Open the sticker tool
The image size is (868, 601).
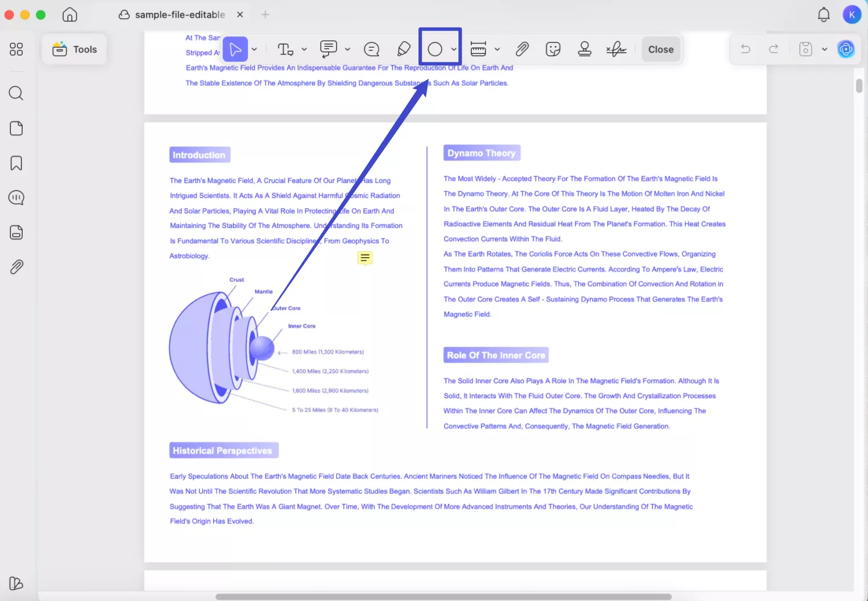tap(553, 49)
